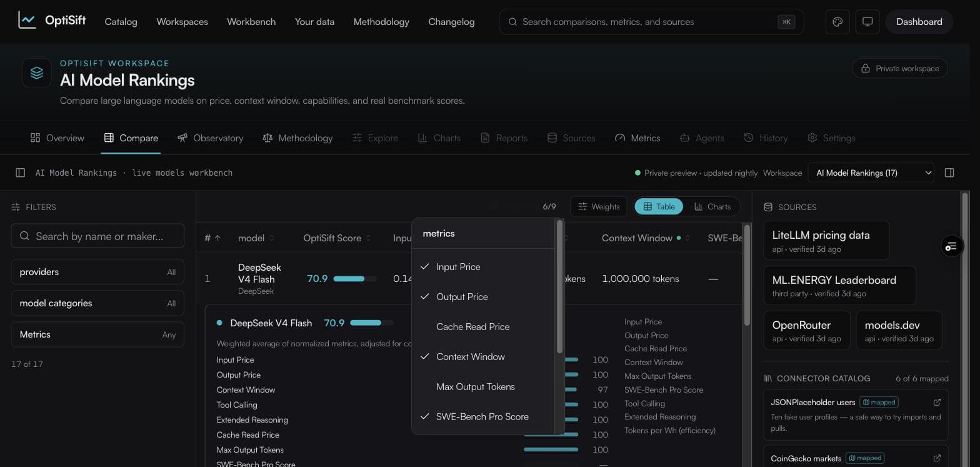Switch to the workspace Charts tab
The height and width of the screenshot is (467, 980).
(x=439, y=138)
